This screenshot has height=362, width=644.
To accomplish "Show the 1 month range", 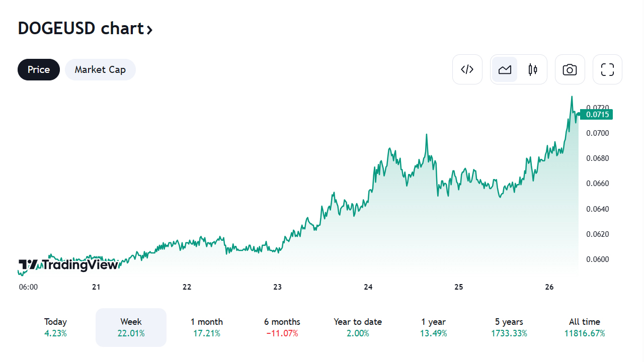I will point(206,327).
